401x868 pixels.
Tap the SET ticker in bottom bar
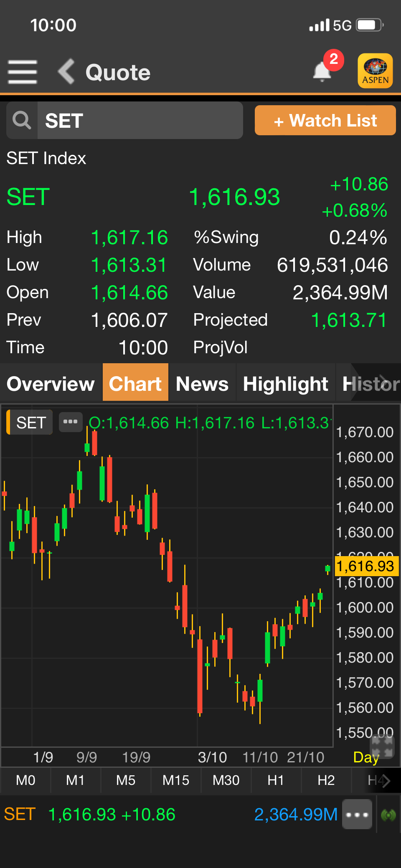pos(20,814)
